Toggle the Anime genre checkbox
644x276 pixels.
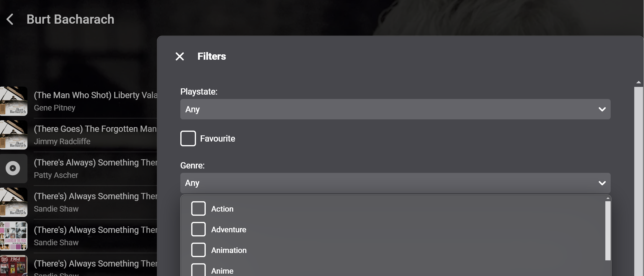[x=198, y=270]
